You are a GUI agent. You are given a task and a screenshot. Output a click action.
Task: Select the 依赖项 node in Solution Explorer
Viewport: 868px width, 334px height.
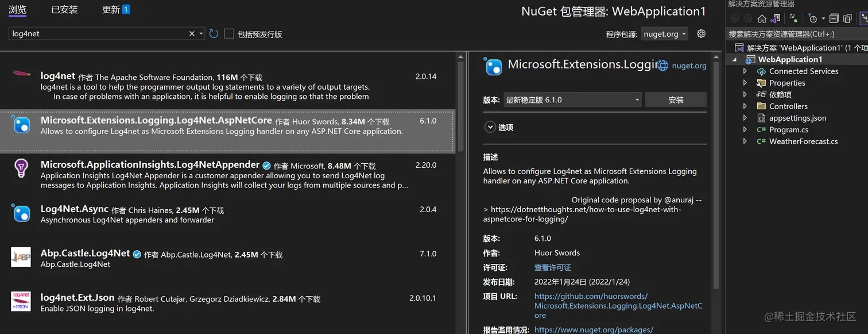click(780, 94)
